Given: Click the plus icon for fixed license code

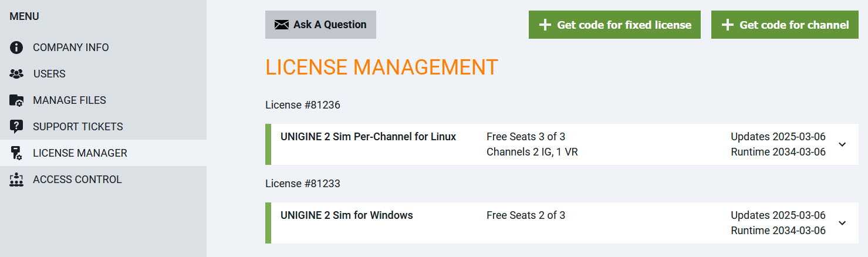Looking at the screenshot, I should [545, 25].
